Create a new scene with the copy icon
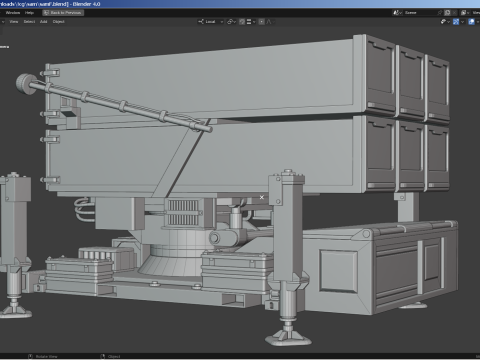Screen dimensions: 480x360 (x=447, y=13)
